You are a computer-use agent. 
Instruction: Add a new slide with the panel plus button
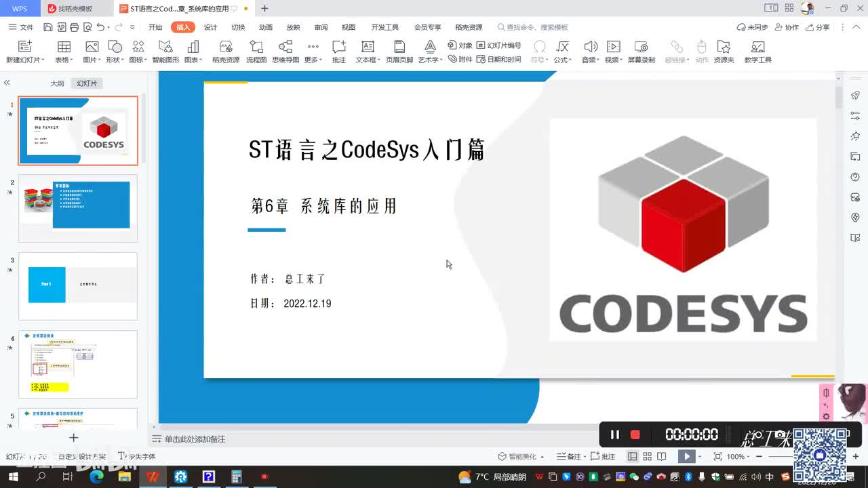tap(74, 438)
